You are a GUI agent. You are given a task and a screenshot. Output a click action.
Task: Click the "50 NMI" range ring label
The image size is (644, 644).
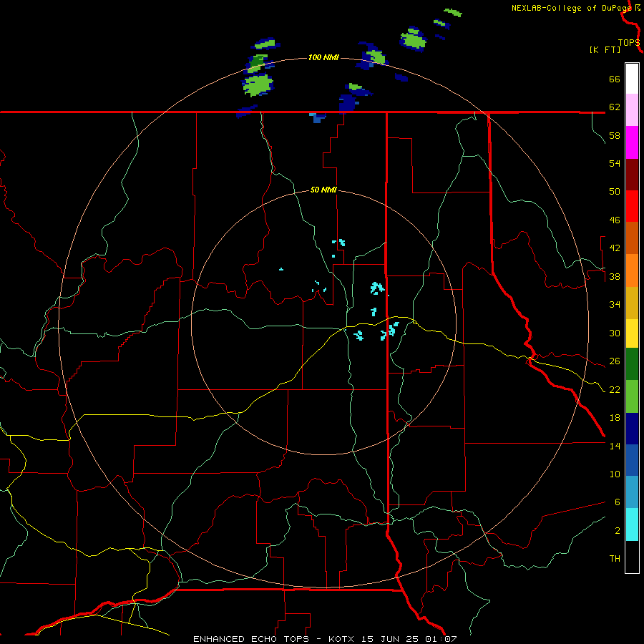click(x=323, y=190)
